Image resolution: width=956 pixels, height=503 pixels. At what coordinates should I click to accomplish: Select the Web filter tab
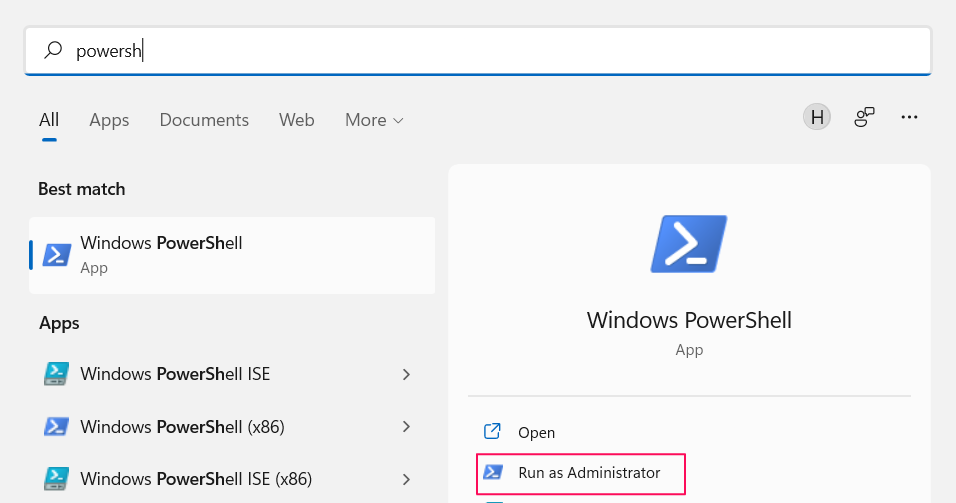[x=296, y=120]
